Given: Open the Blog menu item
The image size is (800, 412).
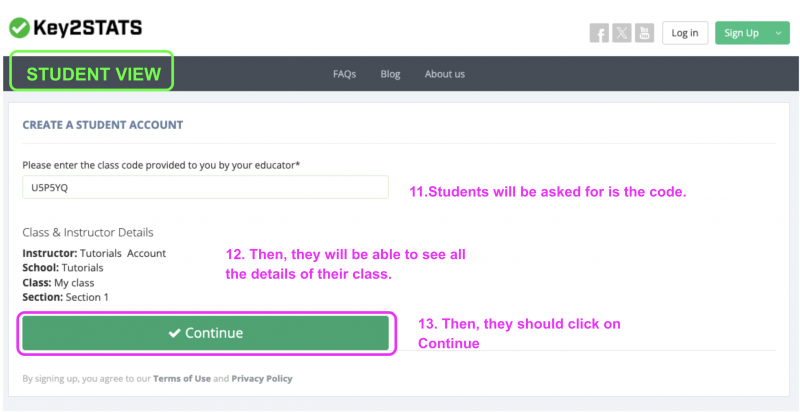Looking at the screenshot, I should (390, 74).
